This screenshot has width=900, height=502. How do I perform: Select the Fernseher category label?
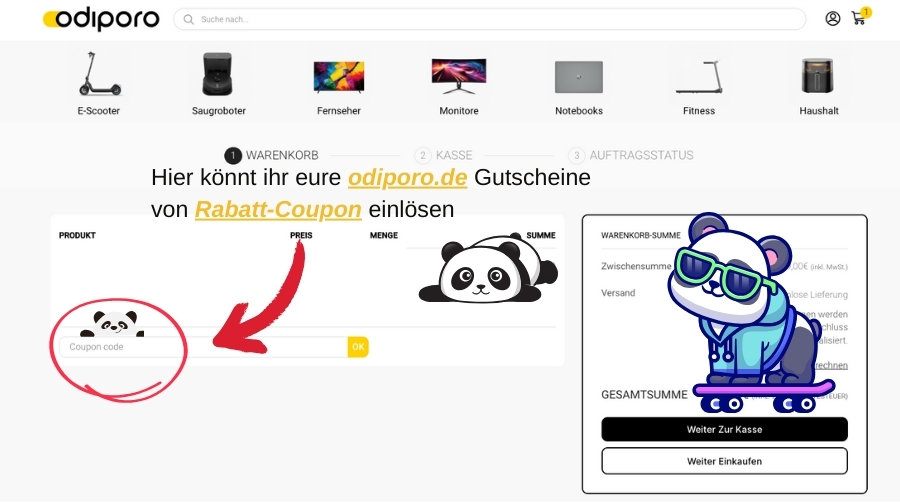coord(339,111)
